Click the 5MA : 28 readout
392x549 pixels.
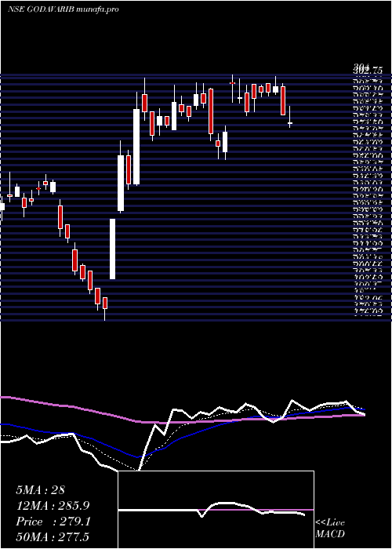41,490
